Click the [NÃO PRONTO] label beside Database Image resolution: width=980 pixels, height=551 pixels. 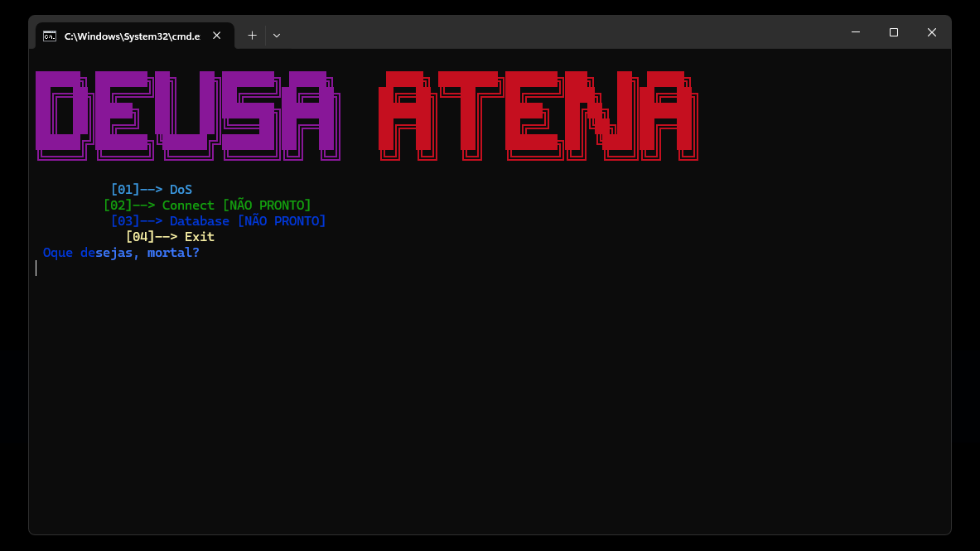tap(281, 220)
